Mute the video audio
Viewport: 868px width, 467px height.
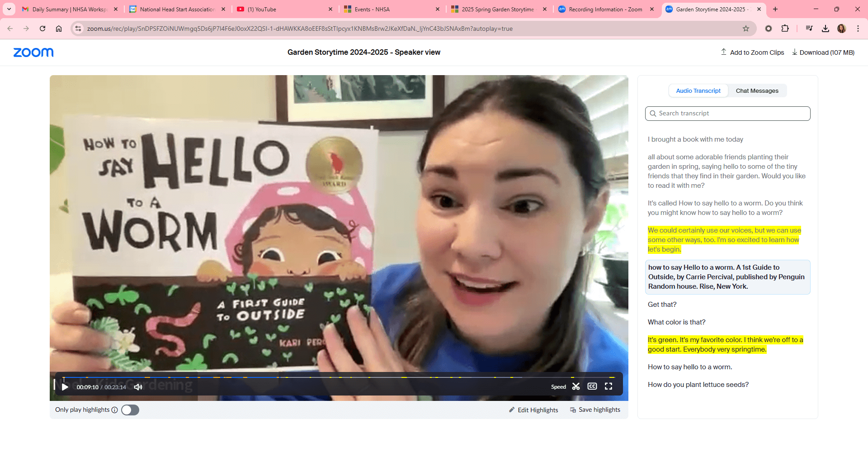[x=138, y=387]
